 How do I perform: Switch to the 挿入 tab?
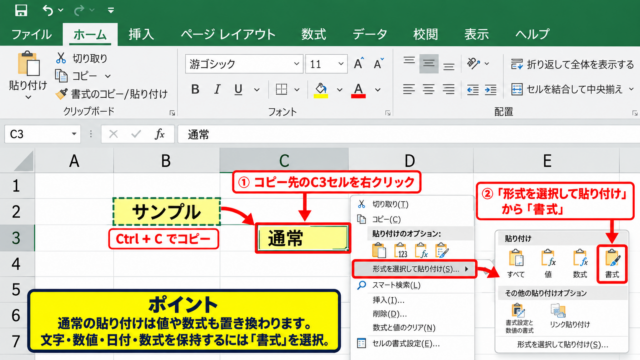point(141,34)
